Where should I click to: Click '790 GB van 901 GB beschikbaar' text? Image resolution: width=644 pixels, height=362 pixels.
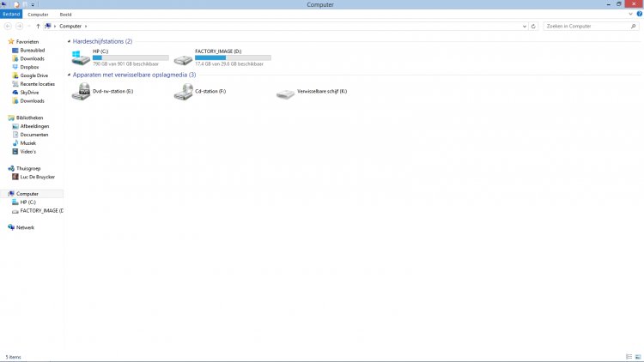click(125, 64)
